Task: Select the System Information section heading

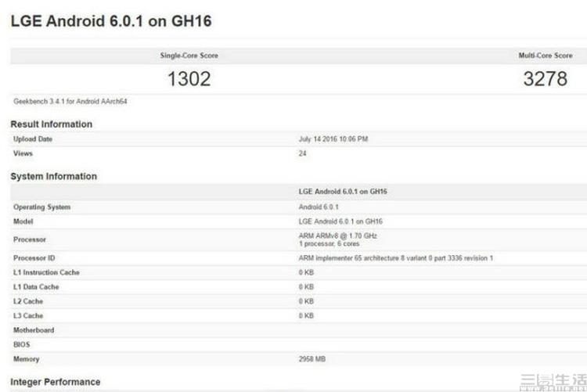Action: point(53,177)
